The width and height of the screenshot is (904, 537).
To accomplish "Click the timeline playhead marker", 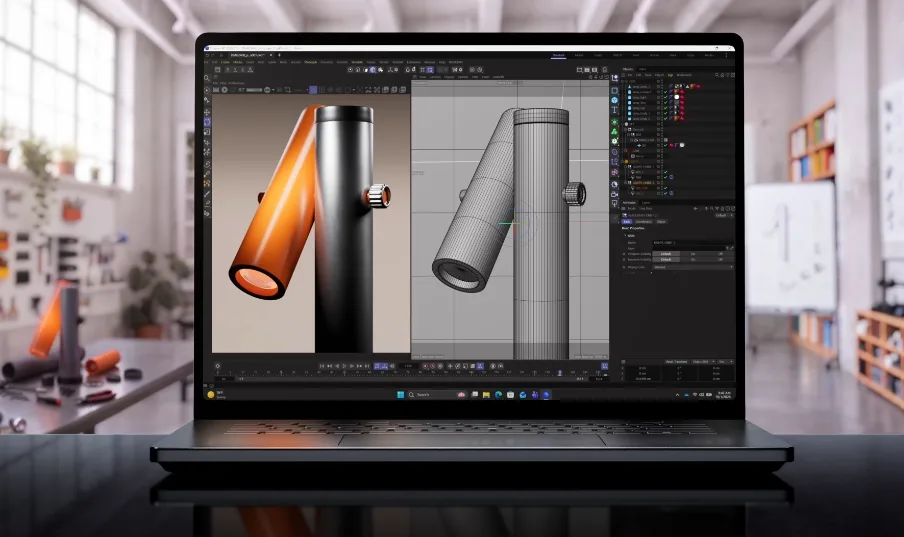I will [x=560, y=373].
